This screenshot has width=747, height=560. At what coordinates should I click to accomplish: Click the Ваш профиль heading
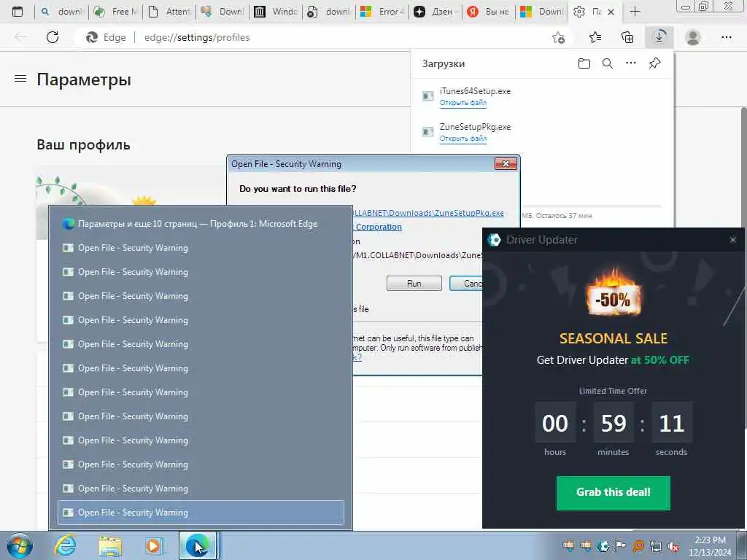tap(83, 144)
